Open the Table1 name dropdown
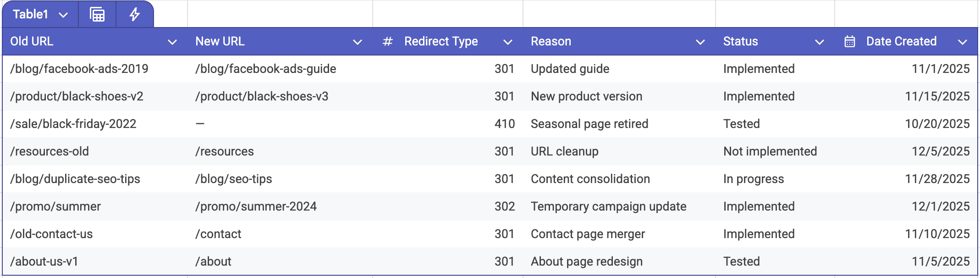The width and height of the screenshot is (980, 278). [x=63, y=15]
